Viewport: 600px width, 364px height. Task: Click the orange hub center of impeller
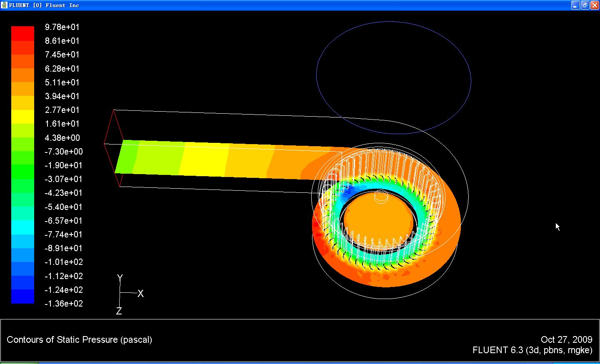pyautogui.click(x=379, y=221)
